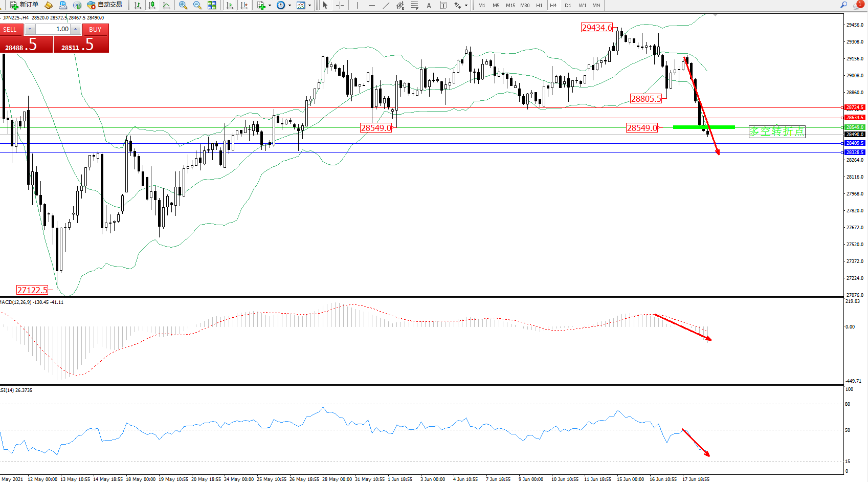Tile chart windows with grid icon
868x482 pixels.
point(212,5)
